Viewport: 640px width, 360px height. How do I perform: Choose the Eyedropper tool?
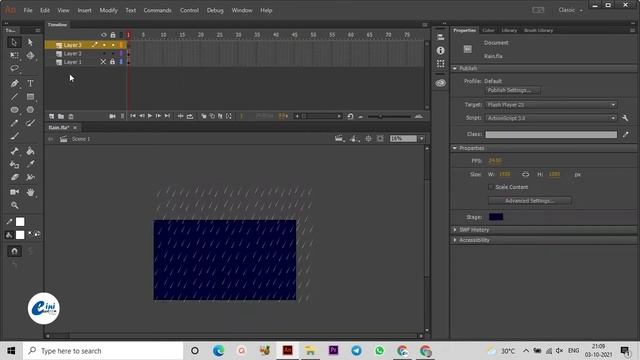[x=30, y=164]
